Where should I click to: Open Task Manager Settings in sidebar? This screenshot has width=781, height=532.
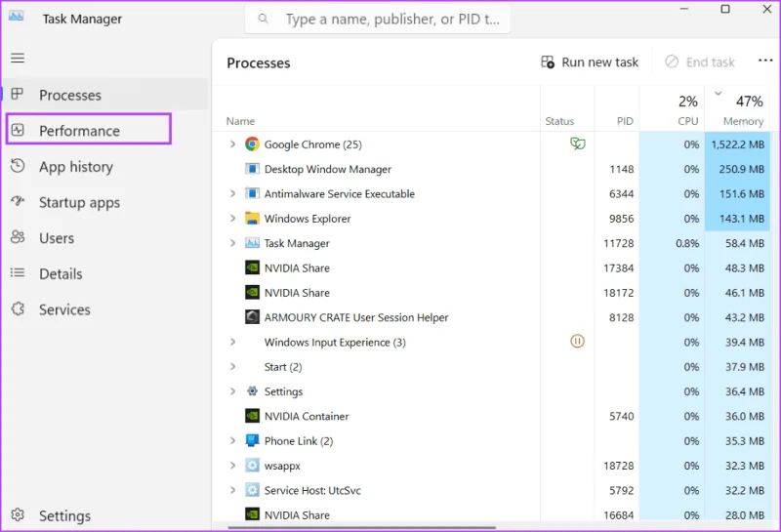point(105,515)
